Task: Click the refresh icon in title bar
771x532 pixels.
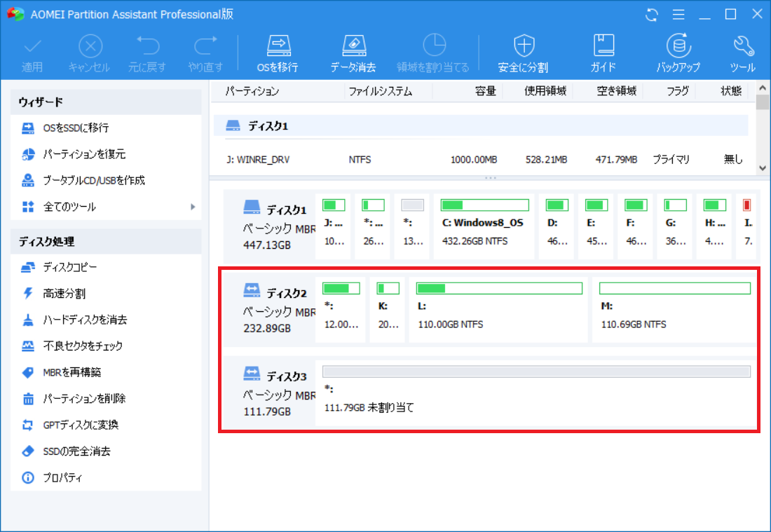Action: (x=652, y=15)
